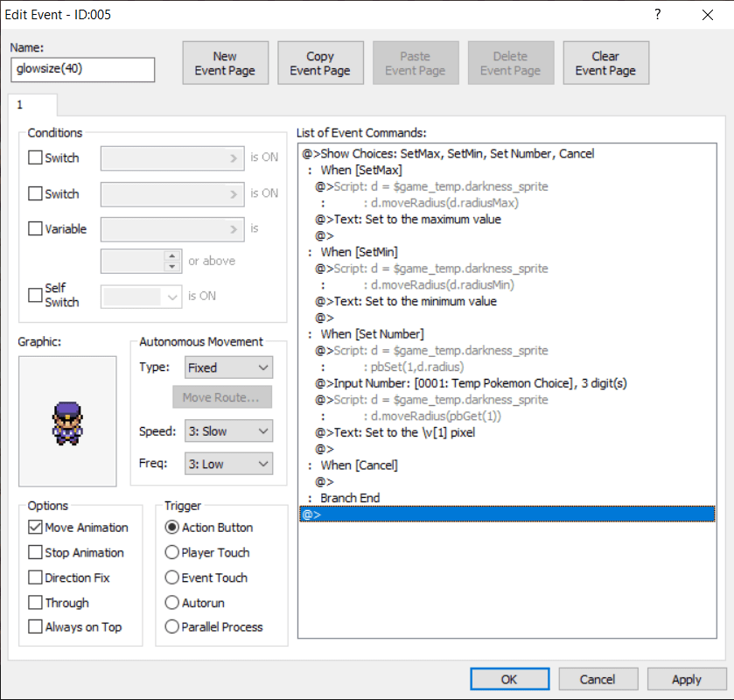Select the Player Touch trigger
The width and height of the screenshot is (734, 700).
pos(171,553)
